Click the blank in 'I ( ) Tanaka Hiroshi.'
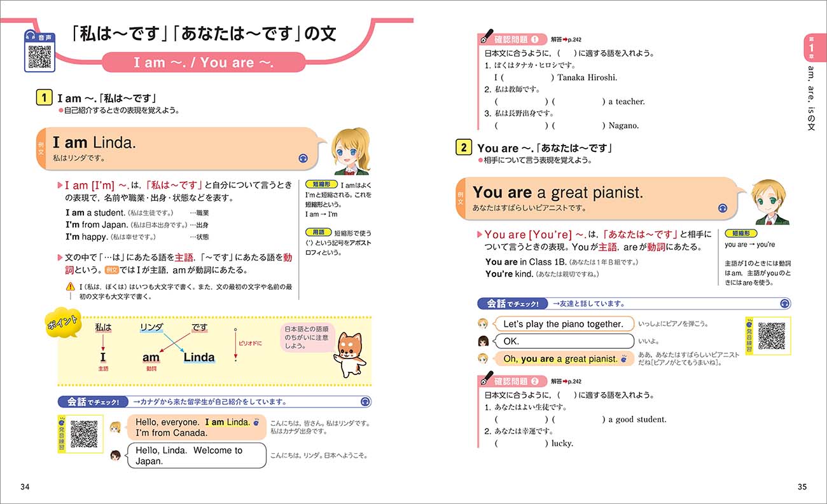The width and height of the screenshot is (827, 504). [527, 78]
